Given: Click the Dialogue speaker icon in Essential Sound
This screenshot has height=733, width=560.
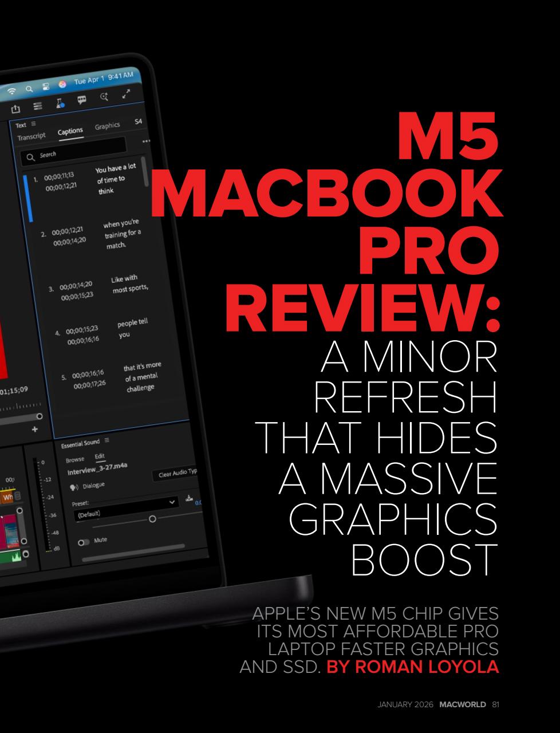Looking at the screenshot, I should coord(73,486).
